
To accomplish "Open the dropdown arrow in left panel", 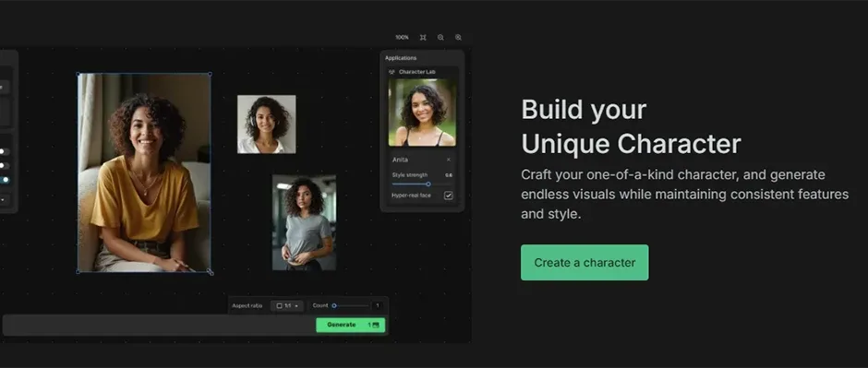I will coord(4,200).
